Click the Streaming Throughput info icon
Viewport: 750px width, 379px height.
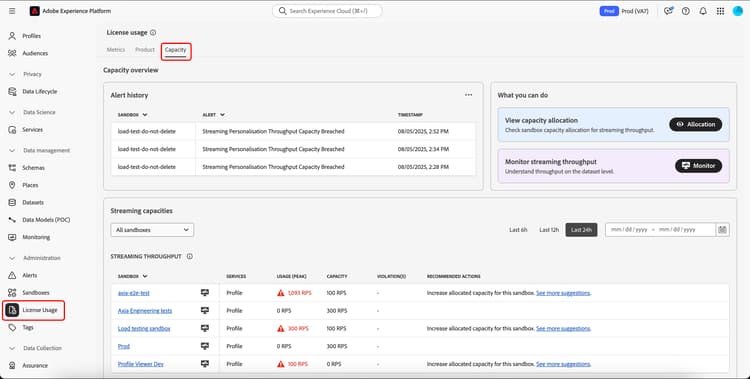point(190,256)
